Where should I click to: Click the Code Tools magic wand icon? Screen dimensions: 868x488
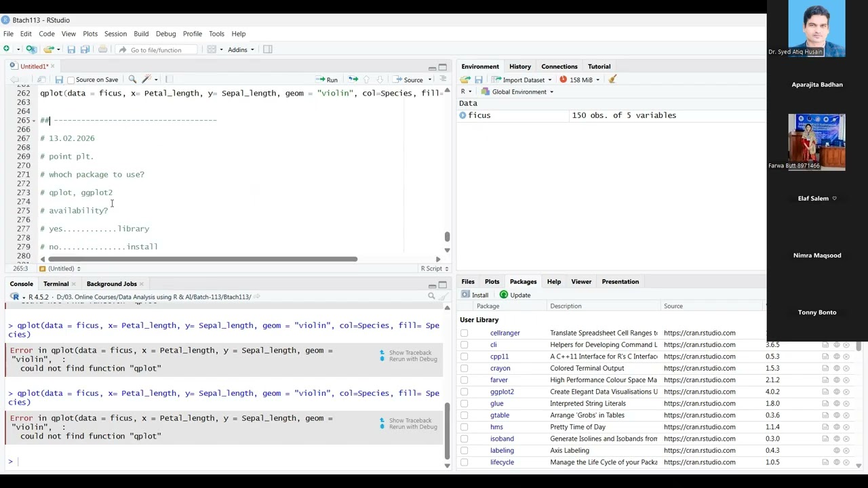146,79
